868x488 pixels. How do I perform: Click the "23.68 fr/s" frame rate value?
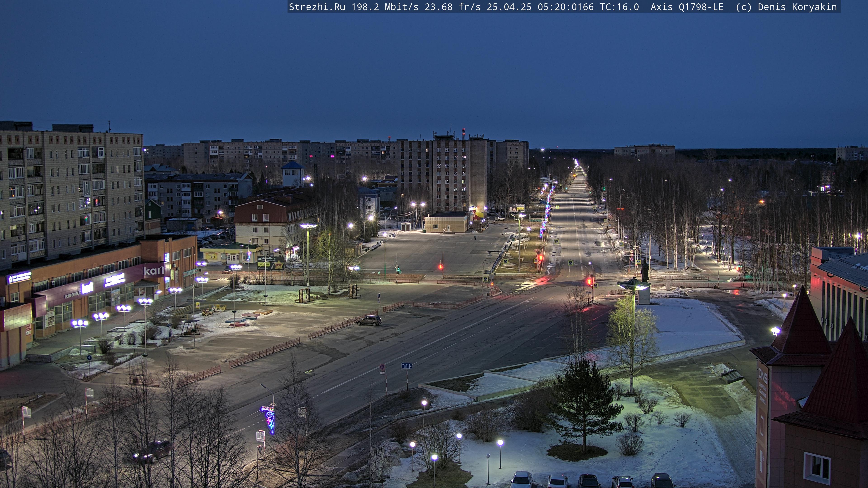coord(453,7)
